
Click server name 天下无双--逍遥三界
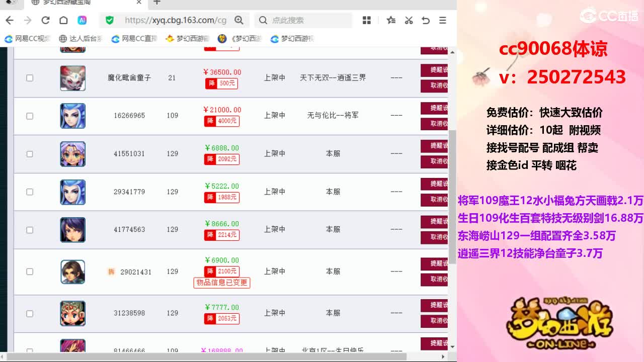coord(333,78)
